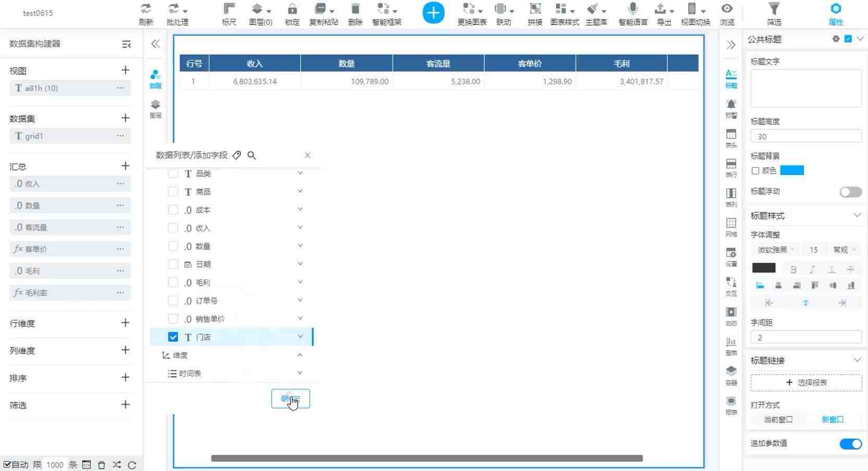Collapse the 维度 section

click(300, 355)
